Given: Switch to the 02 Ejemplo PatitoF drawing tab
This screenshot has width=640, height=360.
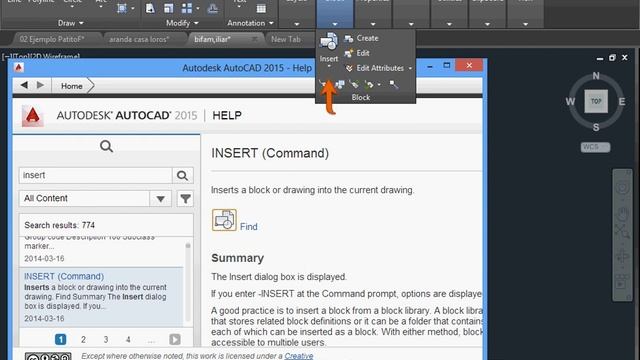Looking at the screenshot, I should (52, 40).
